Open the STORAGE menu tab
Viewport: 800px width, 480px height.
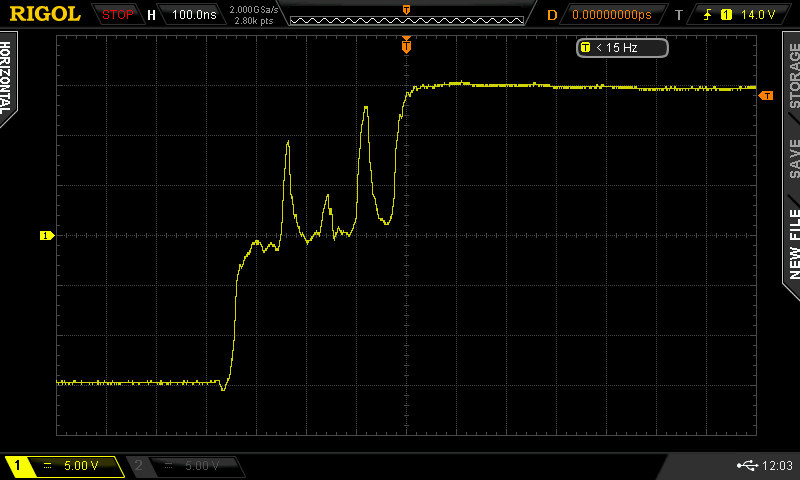click(x=793, y=75)
